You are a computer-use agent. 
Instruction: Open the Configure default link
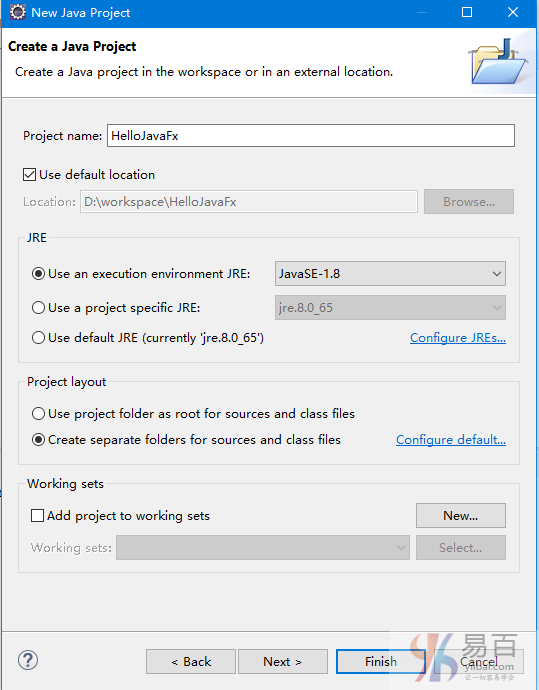click(x=451, y=440)
